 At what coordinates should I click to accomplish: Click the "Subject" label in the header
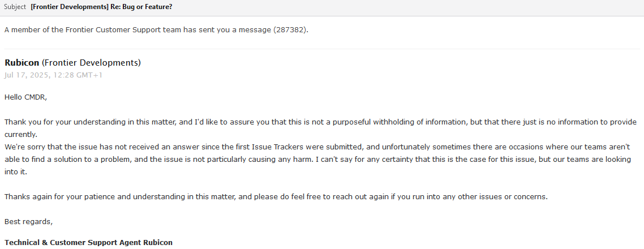click(x=15, y=7)
